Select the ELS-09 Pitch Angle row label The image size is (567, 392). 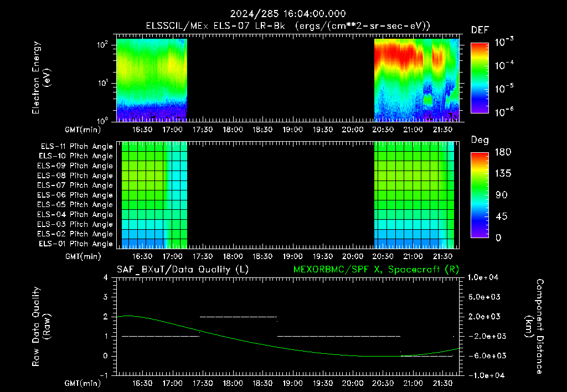(75, 166)
